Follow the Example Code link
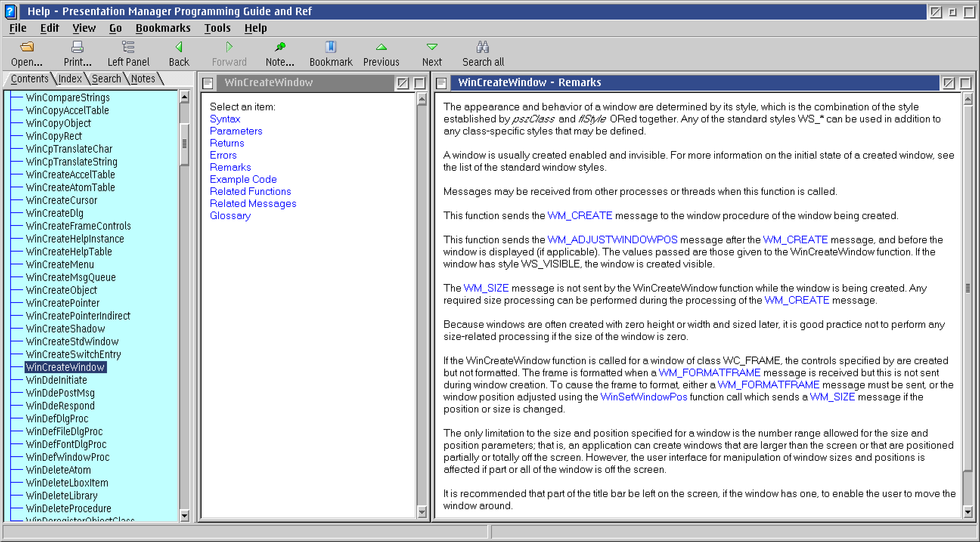The width and height of the screenshot is (980, 542). point(243,179)
